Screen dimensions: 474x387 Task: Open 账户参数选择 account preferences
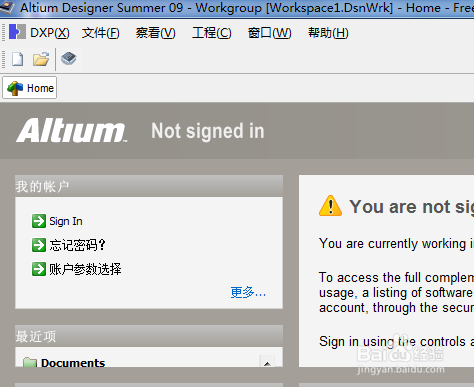tap(85, 269)
